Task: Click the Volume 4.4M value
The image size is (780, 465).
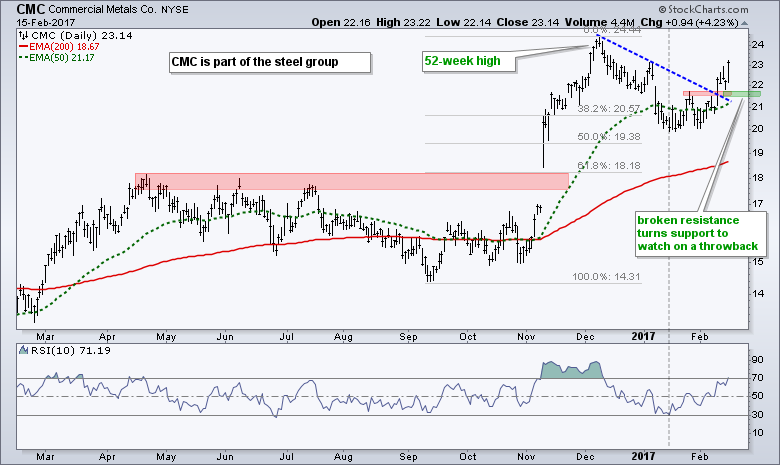Action: coord(599,22)
